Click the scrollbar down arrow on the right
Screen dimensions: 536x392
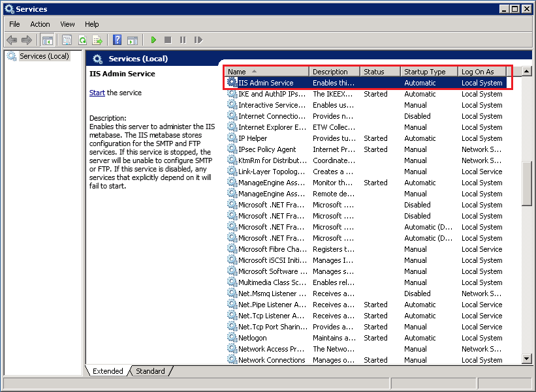tap(526, 359)
